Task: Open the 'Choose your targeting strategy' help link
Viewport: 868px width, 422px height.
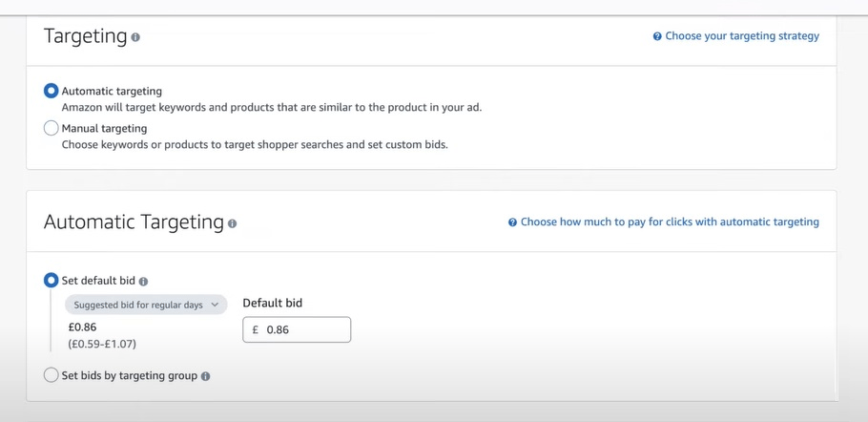Action: pyautogui.click(x=741, y=36)
